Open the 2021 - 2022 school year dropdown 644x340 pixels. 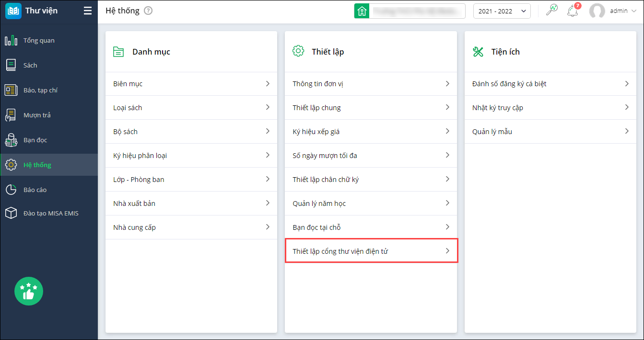pos(502,11)
